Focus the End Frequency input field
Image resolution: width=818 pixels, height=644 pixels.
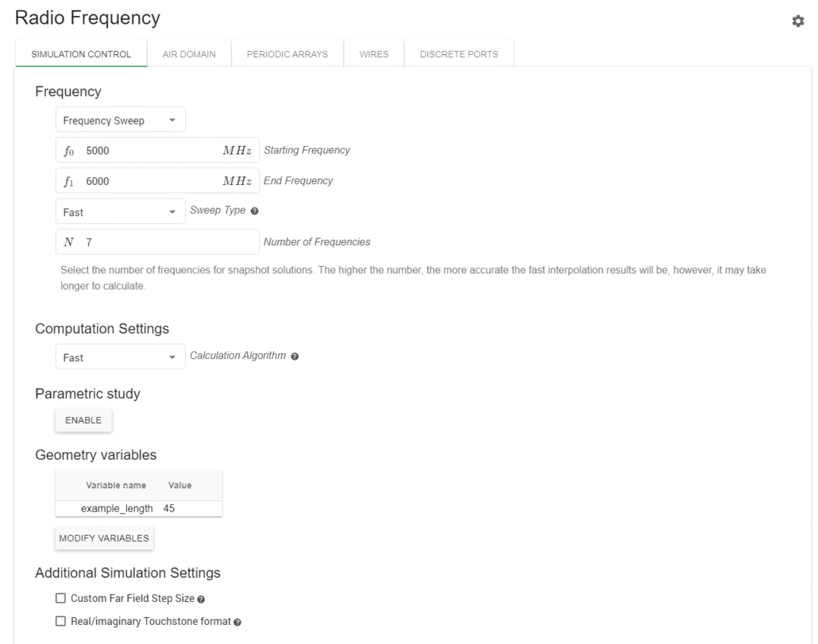coord(151,181)
